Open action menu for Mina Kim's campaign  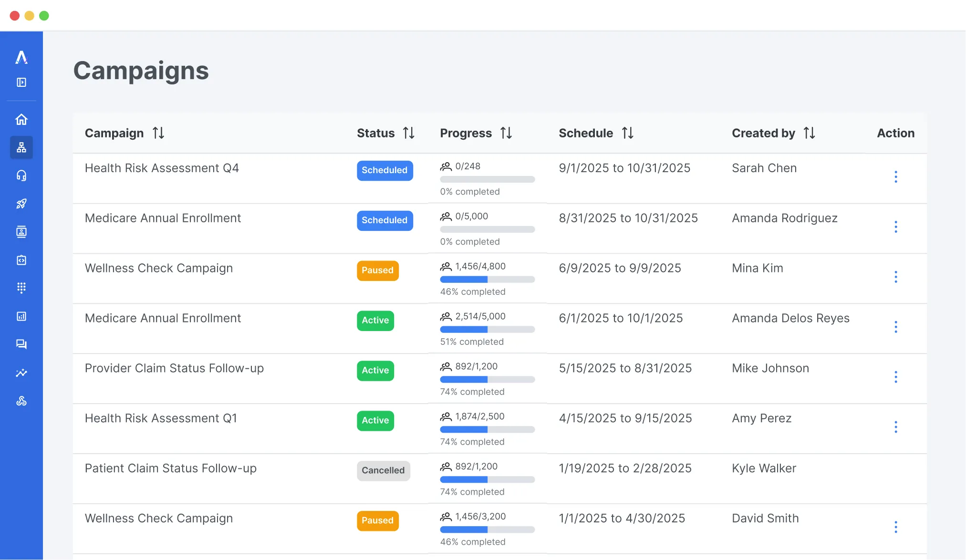[895, 277]
